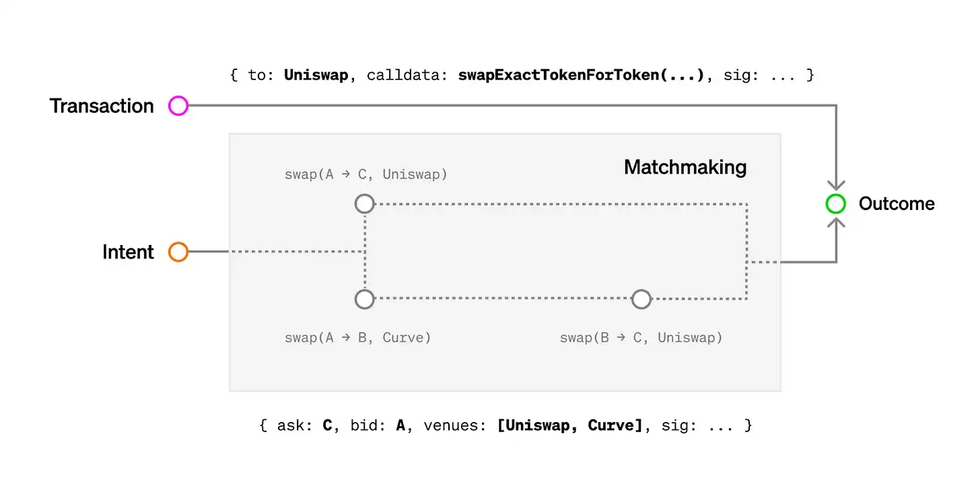Click the "Outcome" label
Image resolution: width=980 pixels, height=490 pixels.
(x=897, y=204)
